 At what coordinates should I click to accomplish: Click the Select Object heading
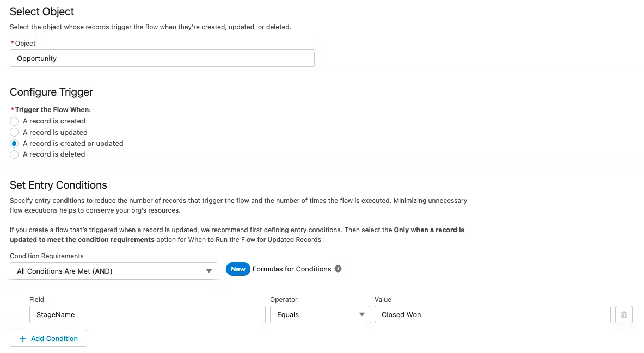pos(42,11)
